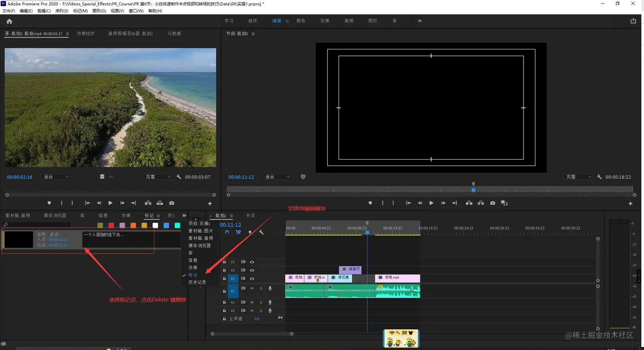The height and width of the screenshot is (350, 644).
Task: Select 历史记录 in the panel list
Action: click(x=197, y=282)
